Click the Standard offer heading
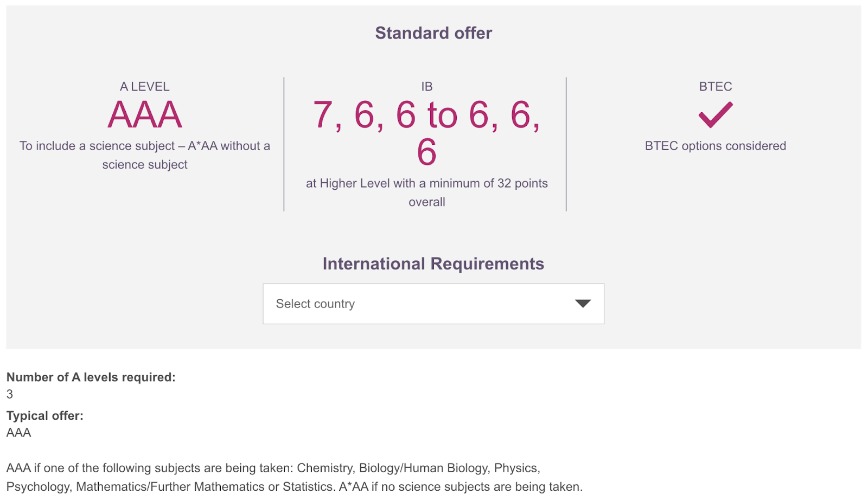868x501 pixels. click(433, 33)
